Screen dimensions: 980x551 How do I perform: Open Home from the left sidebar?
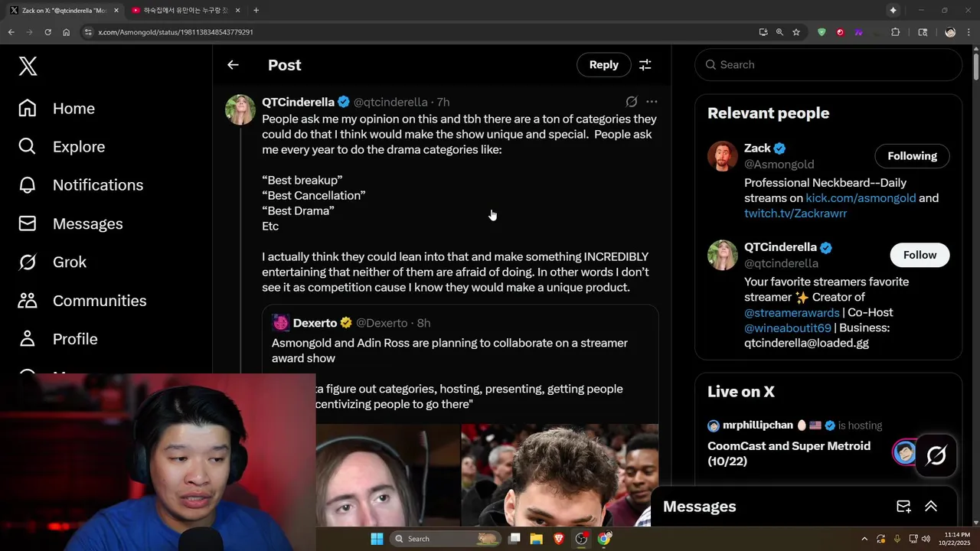(x=57, y=109)
